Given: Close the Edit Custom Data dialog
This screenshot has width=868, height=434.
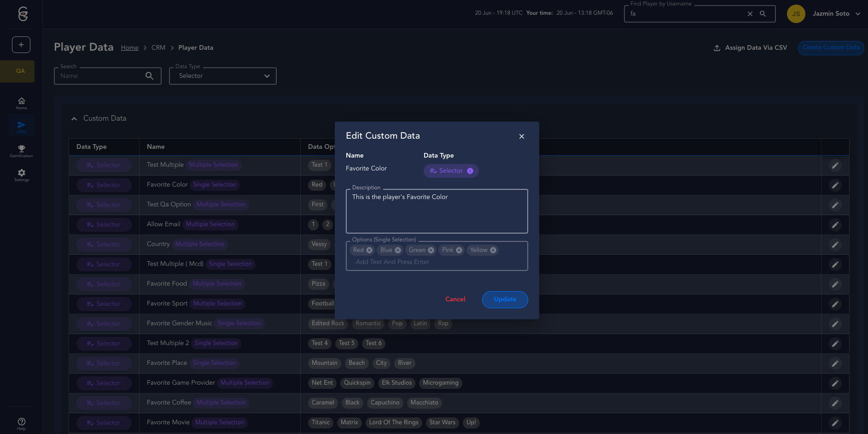Looking at the screenshot, I should 522,136.
